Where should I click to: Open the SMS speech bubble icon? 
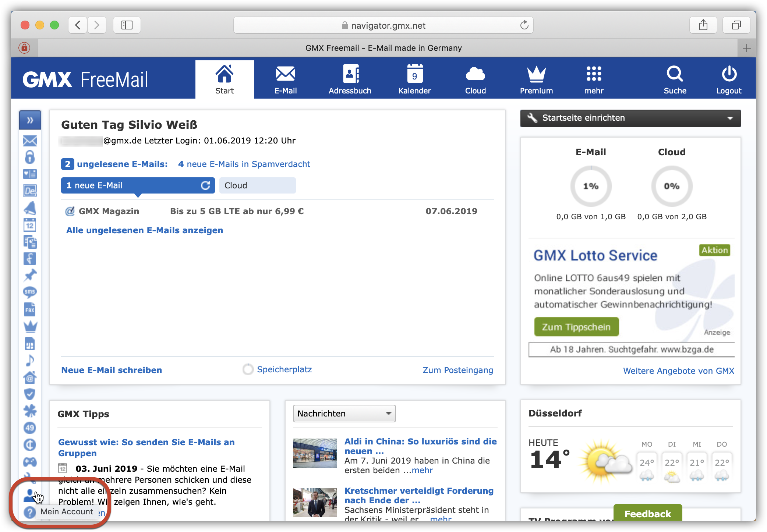(30, 292)
